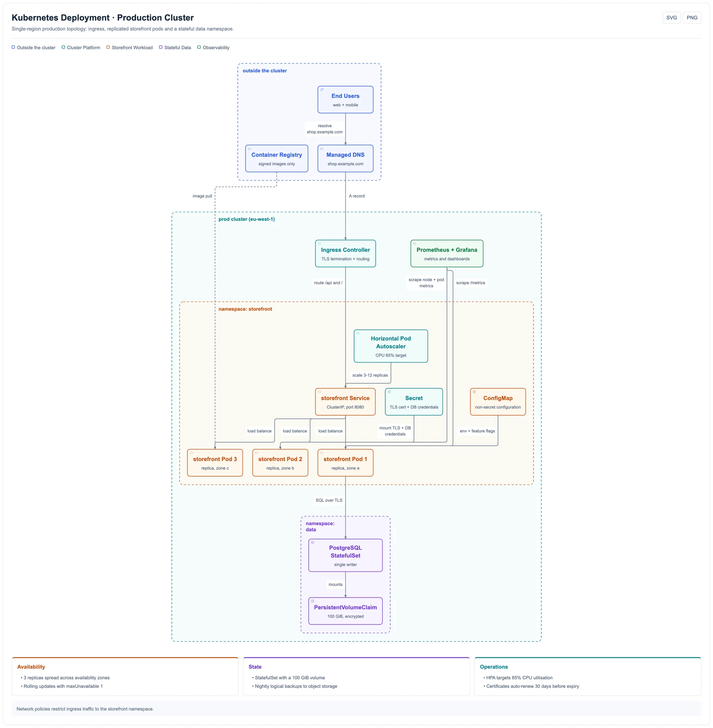Click the icon in Horizontal Pod Autoscaler node
Screen dimensions: 713x728
pyautogui.click(x=358, y=333)
